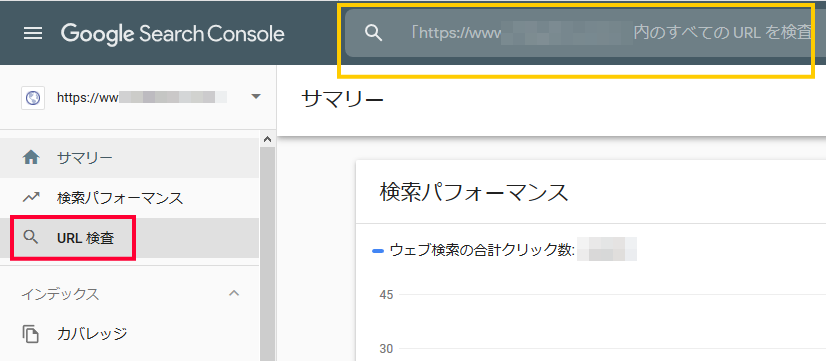Click the sidebar scrollbar up arrow
Screen dimensions: 826x361
[267, 140]
